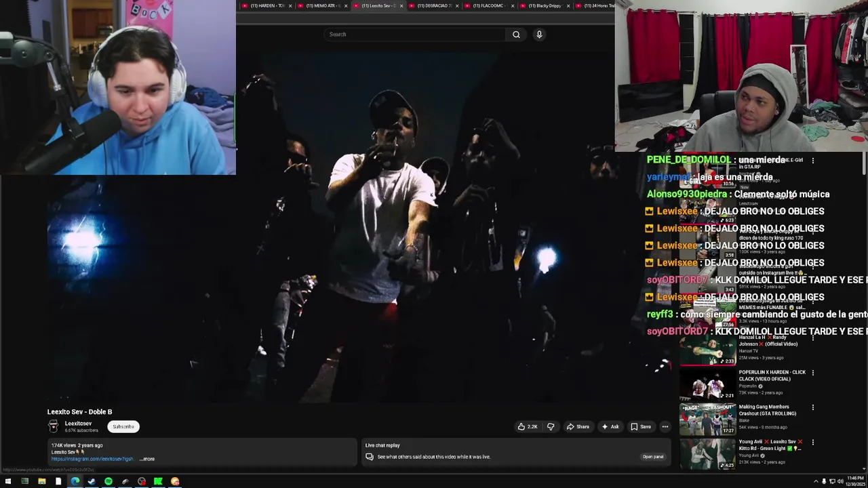
Task: Open the live chat replay panel
Action: [653, 457]
